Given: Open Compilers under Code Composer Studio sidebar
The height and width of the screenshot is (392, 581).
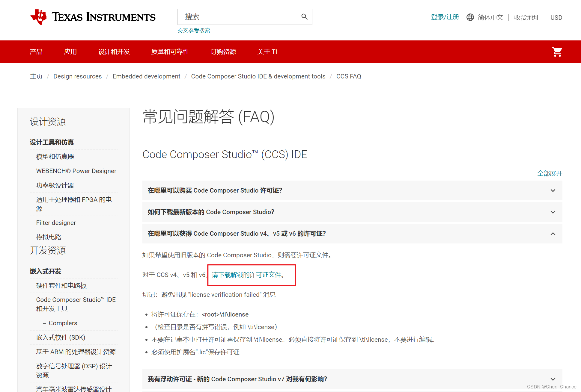Looking at the screenshot, I should pyautogui.click(x=63, y=323).
